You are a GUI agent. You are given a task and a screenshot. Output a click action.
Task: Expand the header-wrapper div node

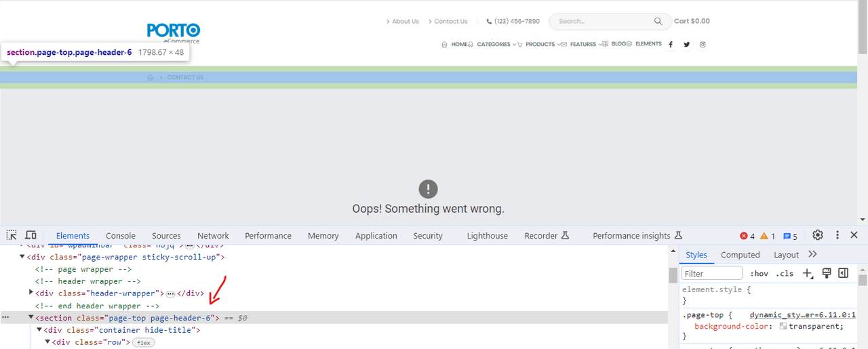tap(31, 293)
